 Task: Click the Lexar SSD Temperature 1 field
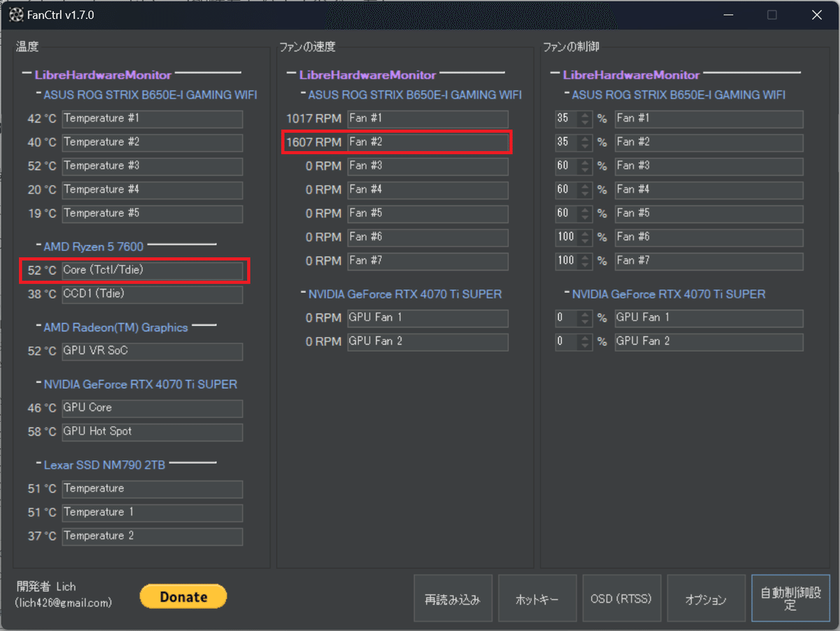153,513
